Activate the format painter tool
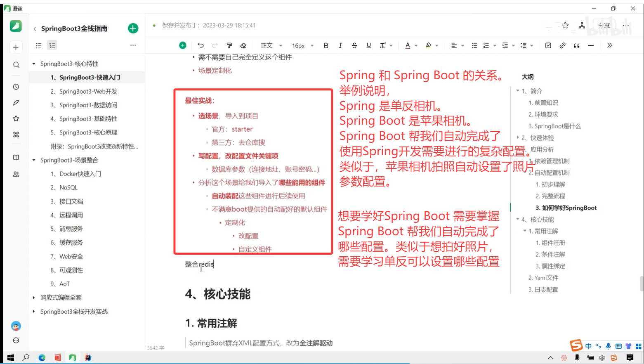 229,45
